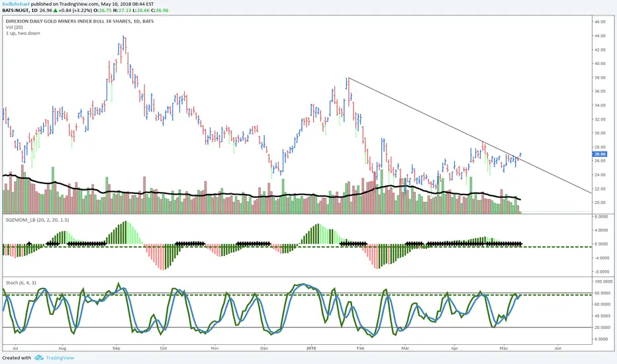Click the 20.0000 stochastic axis label
Image resolution: width=617 pixels, height=364 pixels.
[x=602, y=328]
